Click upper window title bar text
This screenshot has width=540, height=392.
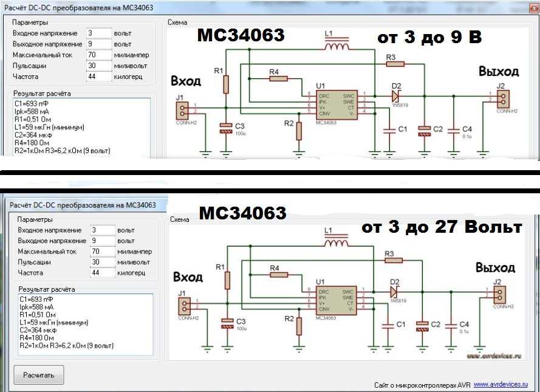click(78, 7)
